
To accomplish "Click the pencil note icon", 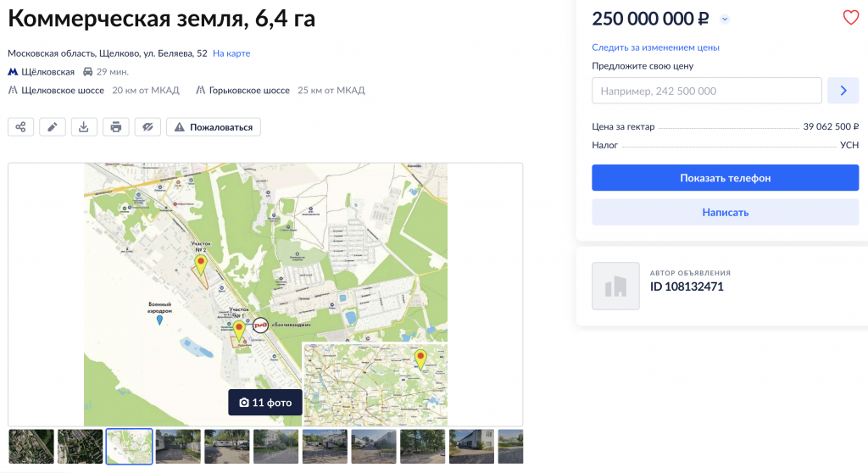I will pyautogui.click(x=52, y=127).
